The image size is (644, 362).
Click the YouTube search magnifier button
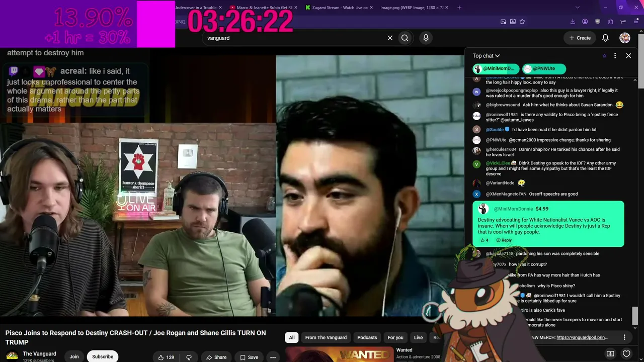click(x=405, y=38)
